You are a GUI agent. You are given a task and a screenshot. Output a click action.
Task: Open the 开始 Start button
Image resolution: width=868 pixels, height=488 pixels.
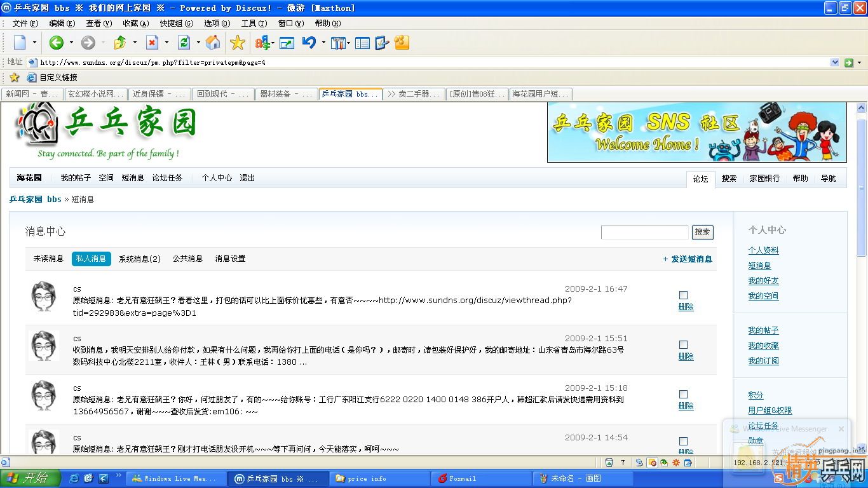coord(31,478)
